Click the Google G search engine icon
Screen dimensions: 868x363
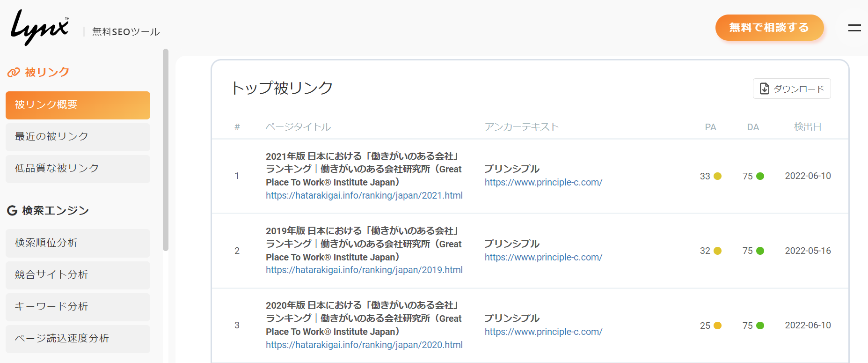pyautogui.click(x=12, y=211)
